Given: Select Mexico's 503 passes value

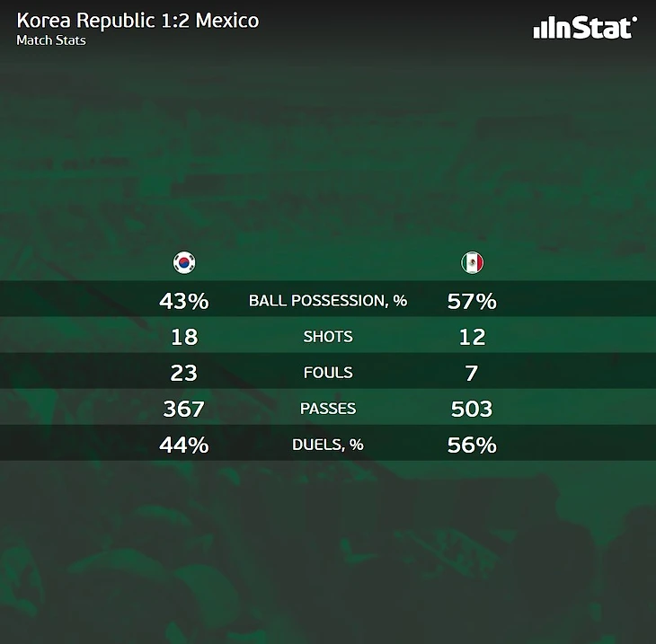Looking at the screenshot, I should 472,409.
